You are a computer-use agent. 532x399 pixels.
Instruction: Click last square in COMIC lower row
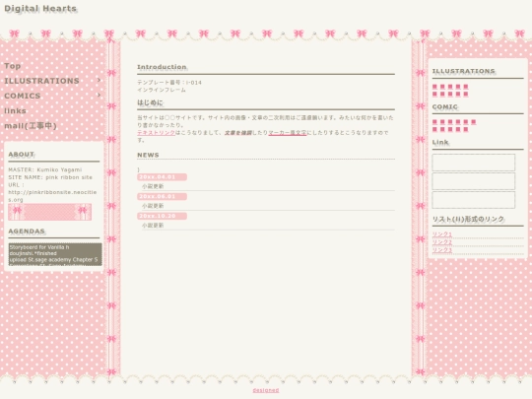pyautogui.click(x=466, y=129)
